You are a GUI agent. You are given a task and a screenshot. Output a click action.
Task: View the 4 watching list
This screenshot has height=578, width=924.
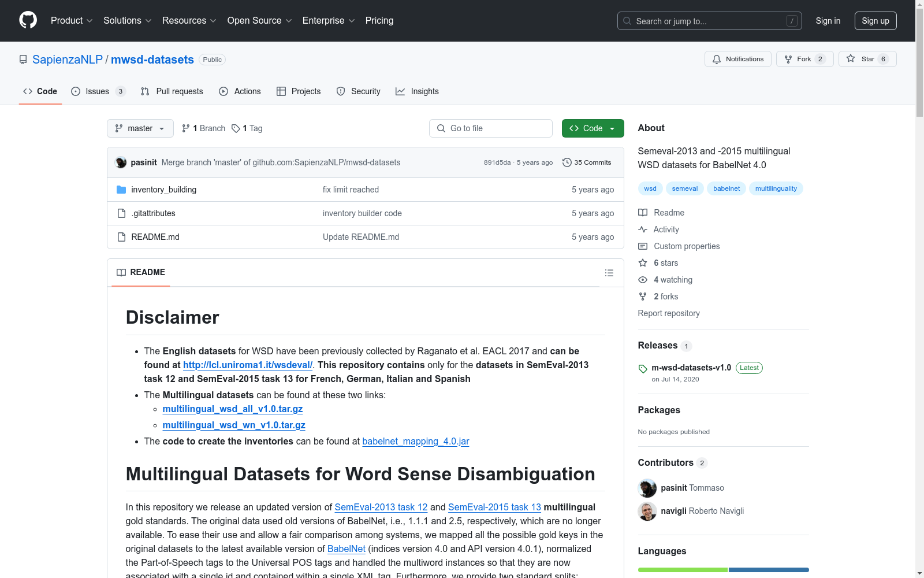coord(665,280)
